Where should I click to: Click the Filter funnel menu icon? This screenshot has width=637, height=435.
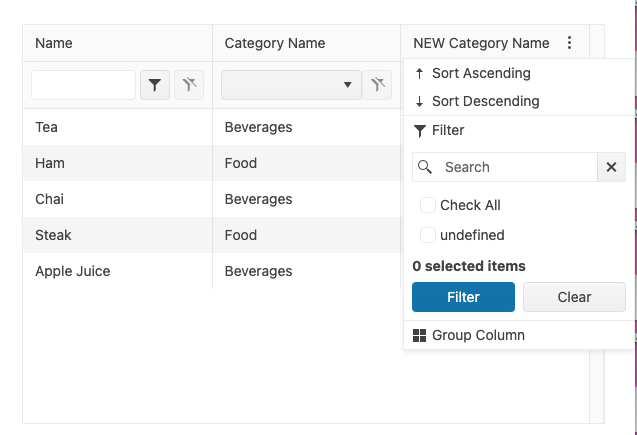coord(419,130)
